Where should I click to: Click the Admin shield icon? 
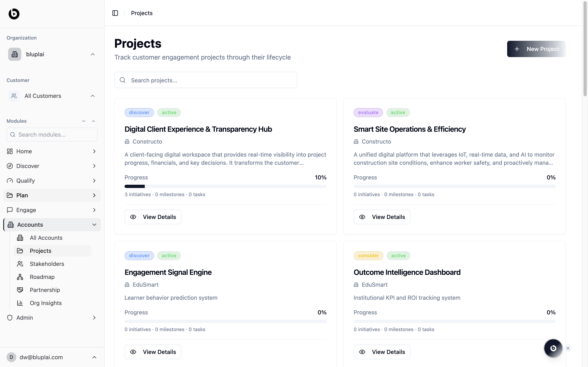[x=10, y=317]
